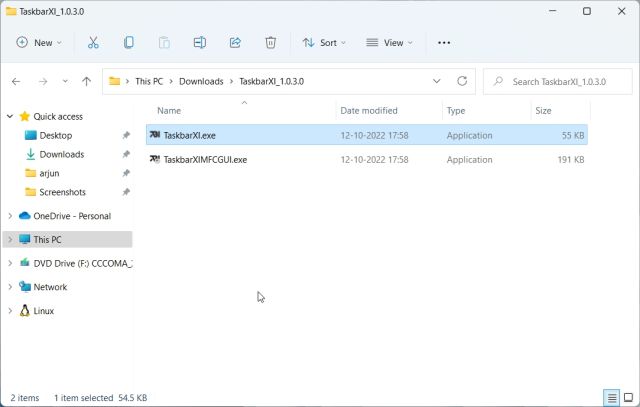Click the Rename icon in toolbar
Viewport: 640px width, 407px height.
tap(200, 43)
